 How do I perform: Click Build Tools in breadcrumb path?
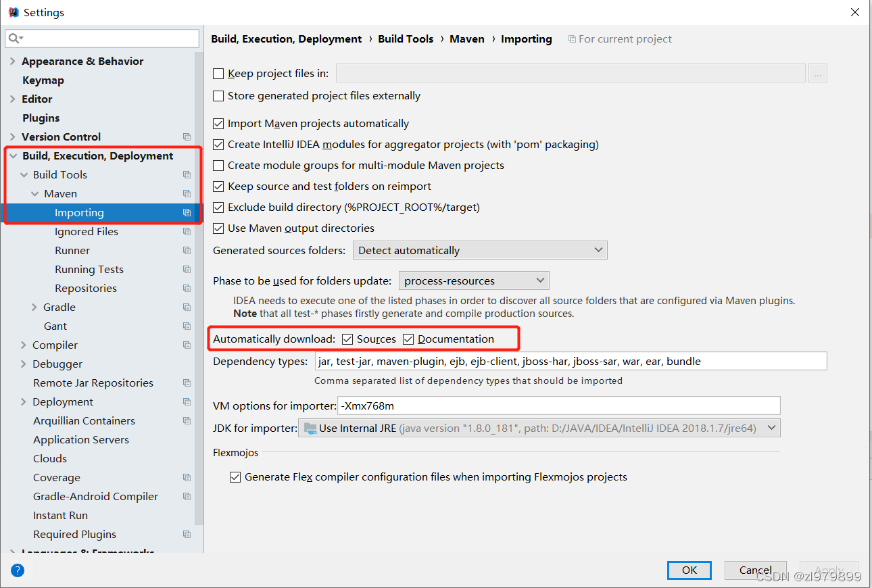[x=406, y=39]
